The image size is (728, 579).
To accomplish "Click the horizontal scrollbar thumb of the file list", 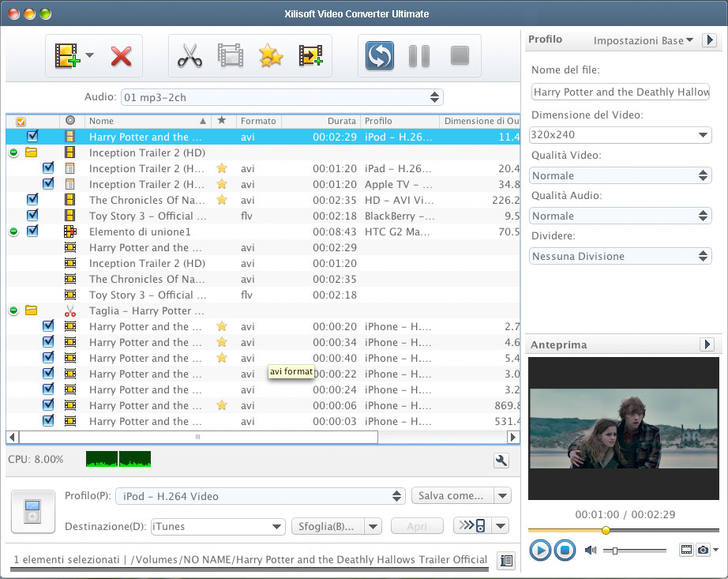I will (x=198, y=437).
